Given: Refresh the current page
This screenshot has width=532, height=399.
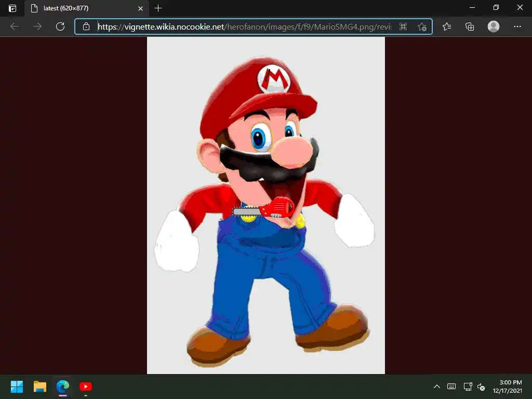Looking at the screenshot, I should point(60,26).
